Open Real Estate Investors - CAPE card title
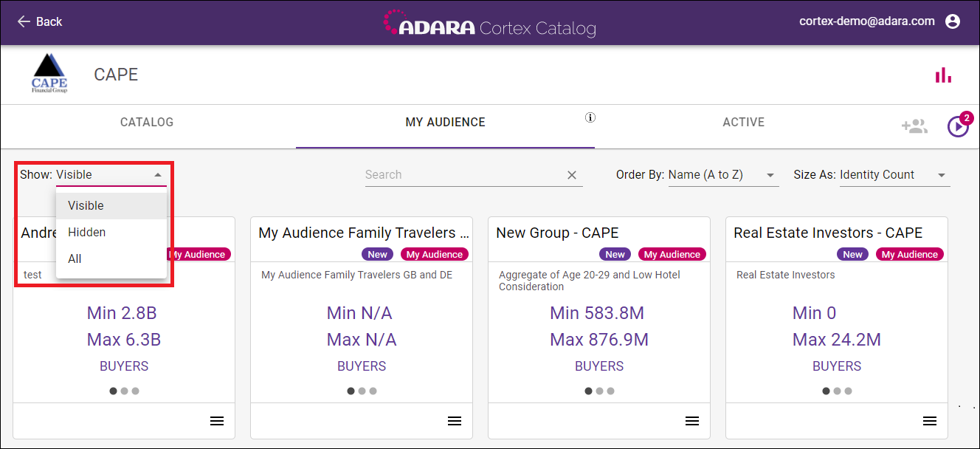Viewport: 980px width, 449px height. pos(828,233)
